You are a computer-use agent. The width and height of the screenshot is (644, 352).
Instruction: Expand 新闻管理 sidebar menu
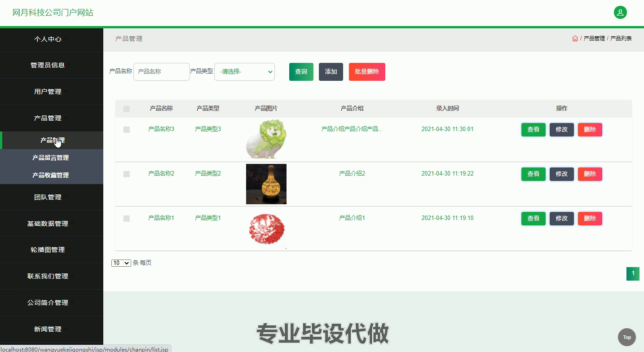[51, 329]
